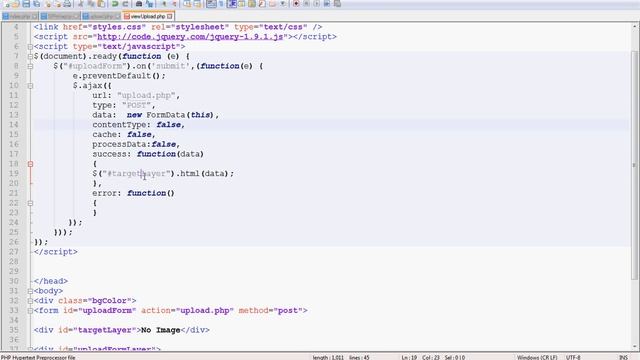Toggle synchronized vertical scrolling
The image size is (640, 360).
pos(187,4)
